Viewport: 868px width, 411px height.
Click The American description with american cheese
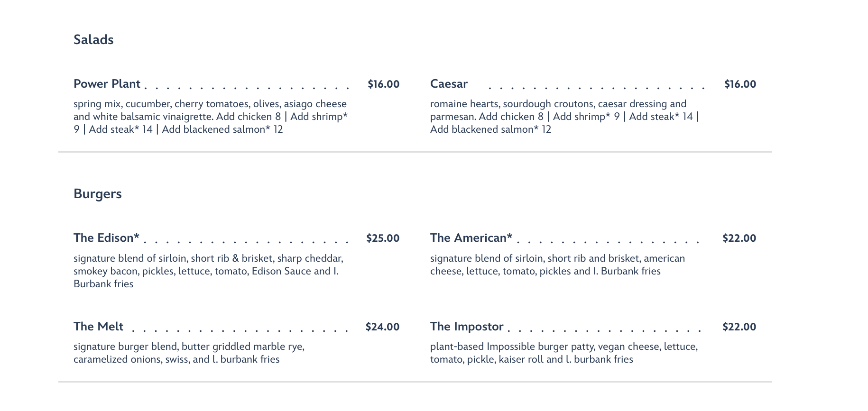(557, 265)
